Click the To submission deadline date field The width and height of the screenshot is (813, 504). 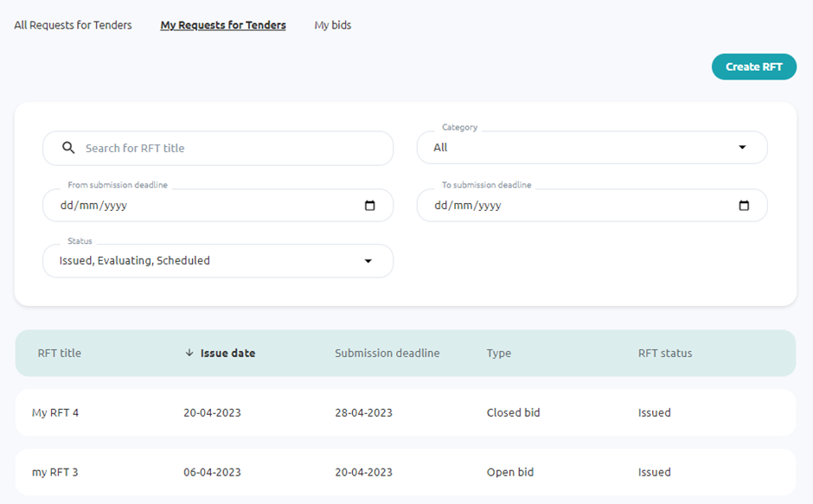point(571,206)
